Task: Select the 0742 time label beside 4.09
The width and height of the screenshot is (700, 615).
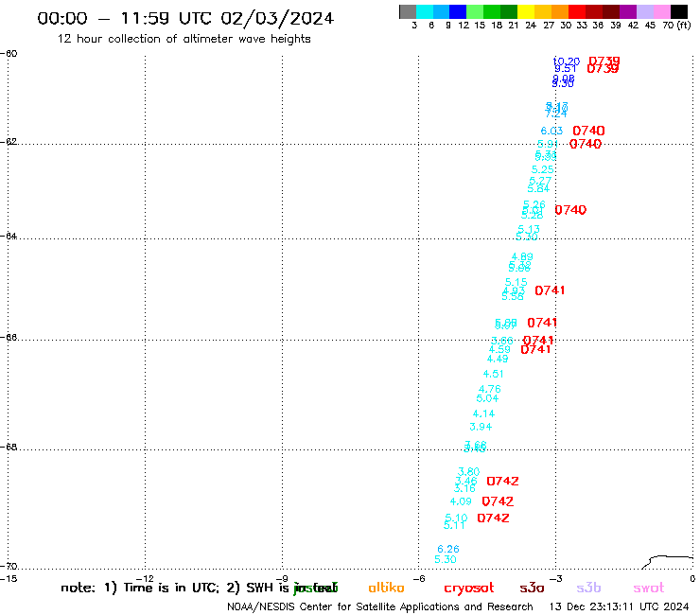Action: pyautogui.click(x=498, y=501)
